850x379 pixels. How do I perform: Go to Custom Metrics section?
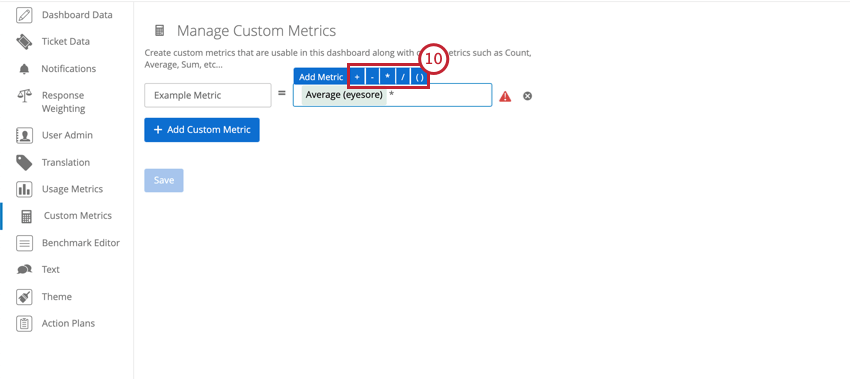point(78,216)
